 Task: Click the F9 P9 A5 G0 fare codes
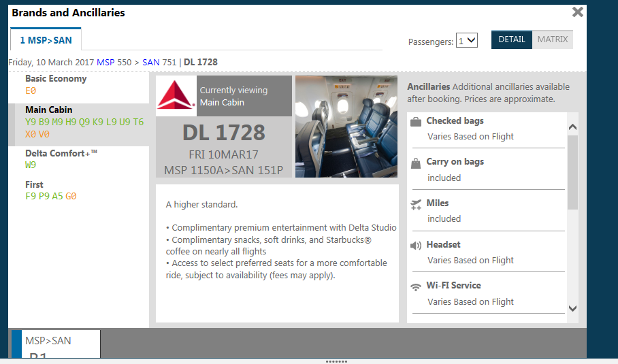(51, 196)
